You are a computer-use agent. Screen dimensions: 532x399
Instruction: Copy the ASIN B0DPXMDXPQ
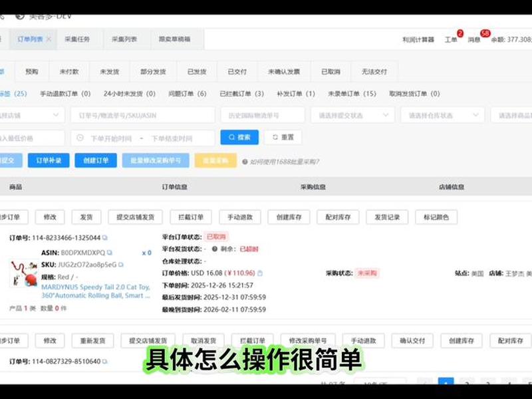110,253
